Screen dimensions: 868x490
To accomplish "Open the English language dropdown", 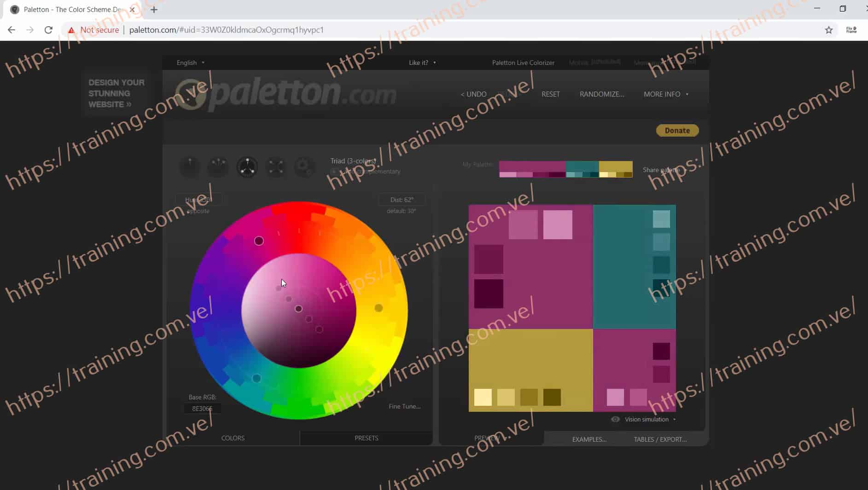I will 190,63.
